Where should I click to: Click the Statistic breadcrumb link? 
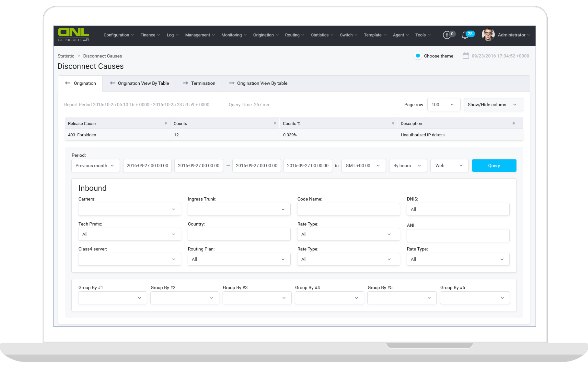coord(66,56)
